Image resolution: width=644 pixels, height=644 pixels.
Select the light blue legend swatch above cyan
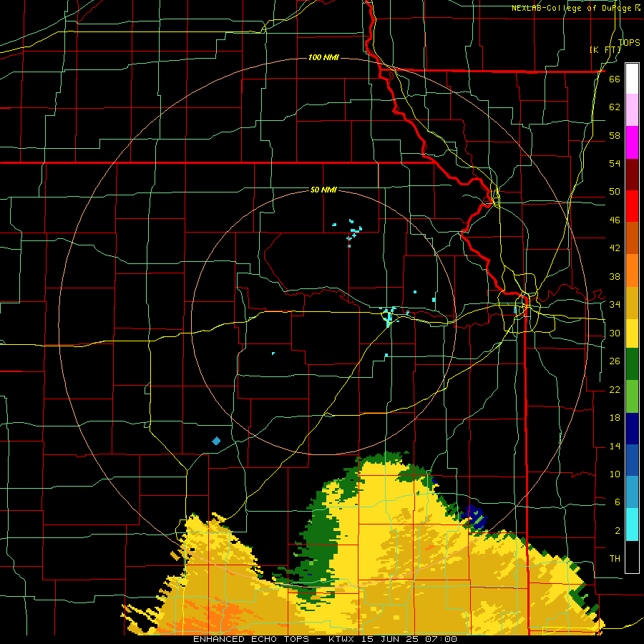pos(632,492)
